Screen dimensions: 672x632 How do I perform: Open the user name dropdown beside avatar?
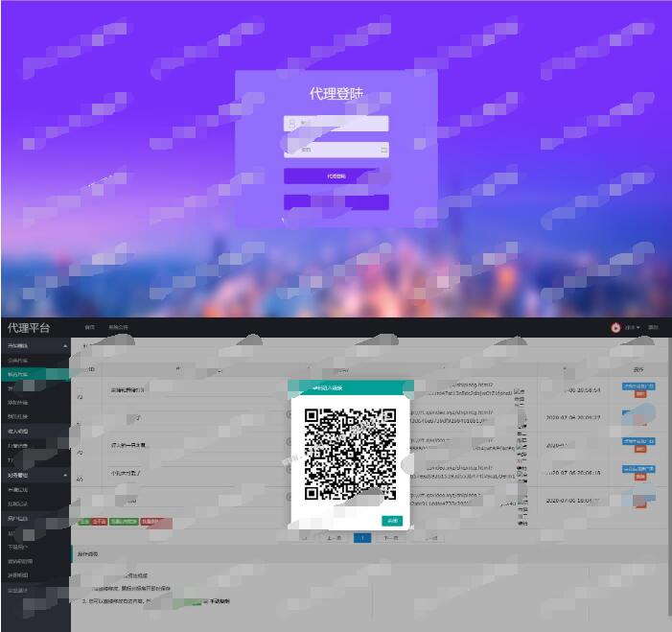(x=632, y=328)
